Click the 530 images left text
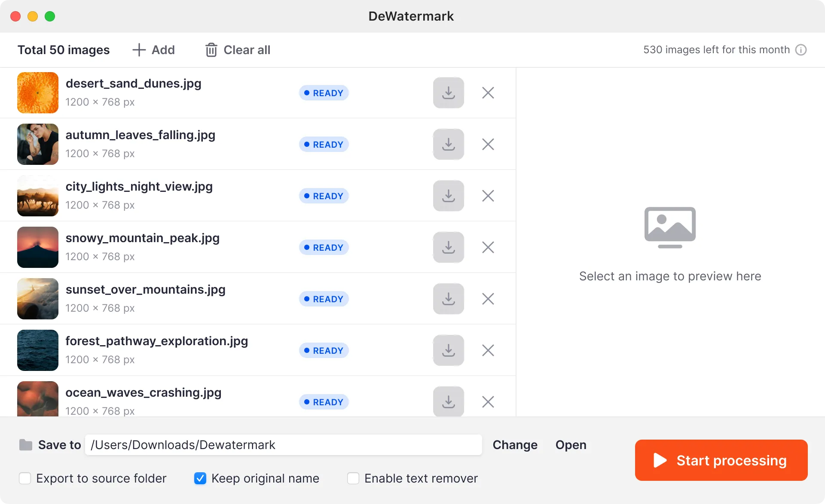 [716, 50]
